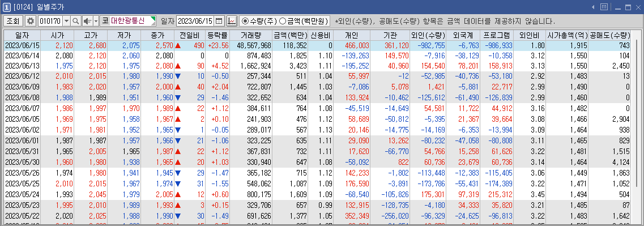The width and height of the screenshot is (644, 226).
Task: Click the 외인비 column header
Action: [x=530, y=35]
